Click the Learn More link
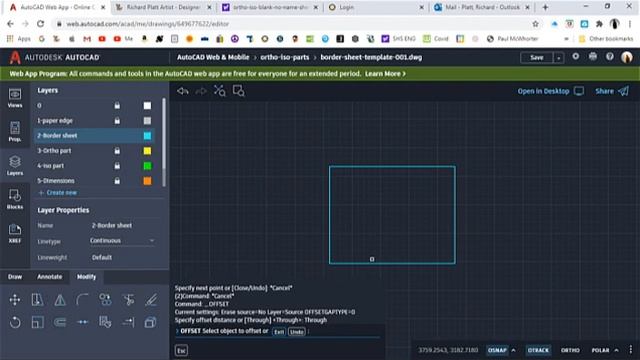The image size is (640, 360). tap(385, 74)
